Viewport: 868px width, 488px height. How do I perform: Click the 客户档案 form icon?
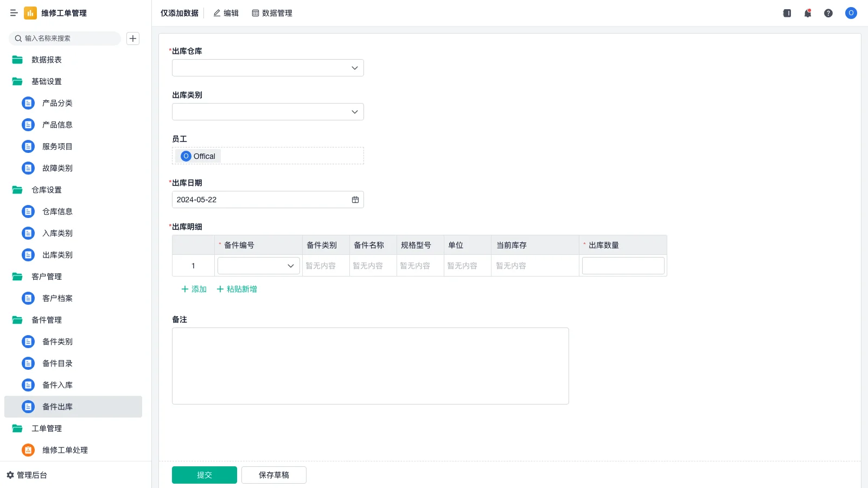[x=28, y=298]
